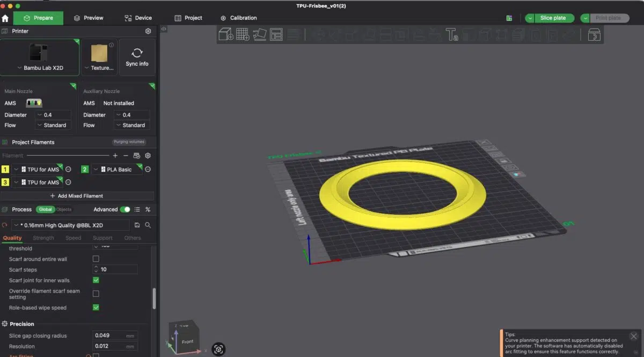
Task: Search process settings with magnifier icon
Action: [x=148, y=225]
